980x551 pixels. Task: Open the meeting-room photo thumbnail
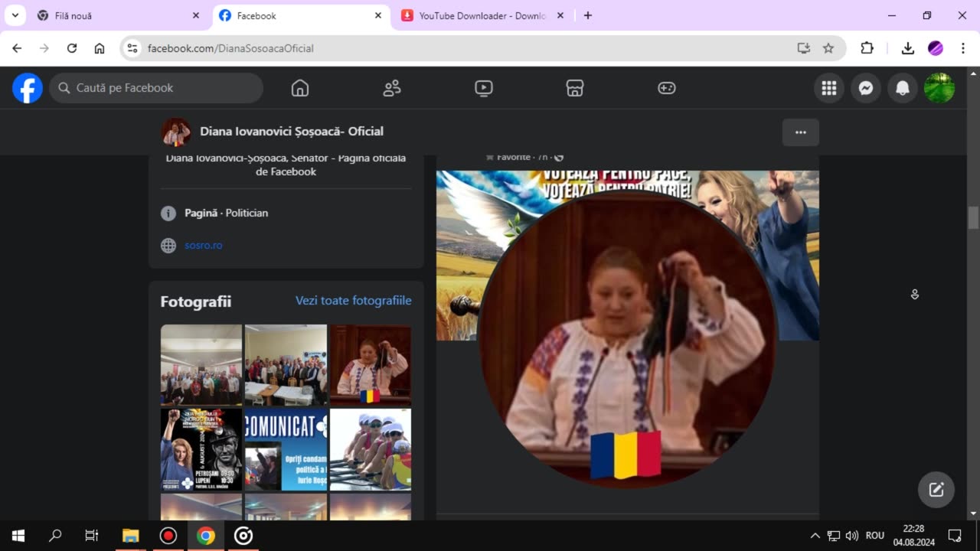(x=286, y=365)
